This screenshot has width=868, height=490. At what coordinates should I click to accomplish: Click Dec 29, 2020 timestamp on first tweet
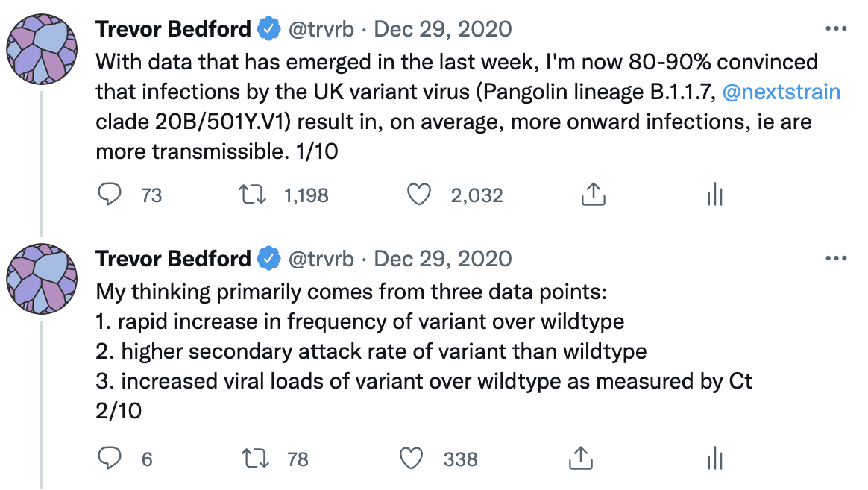tap(443, 29)
